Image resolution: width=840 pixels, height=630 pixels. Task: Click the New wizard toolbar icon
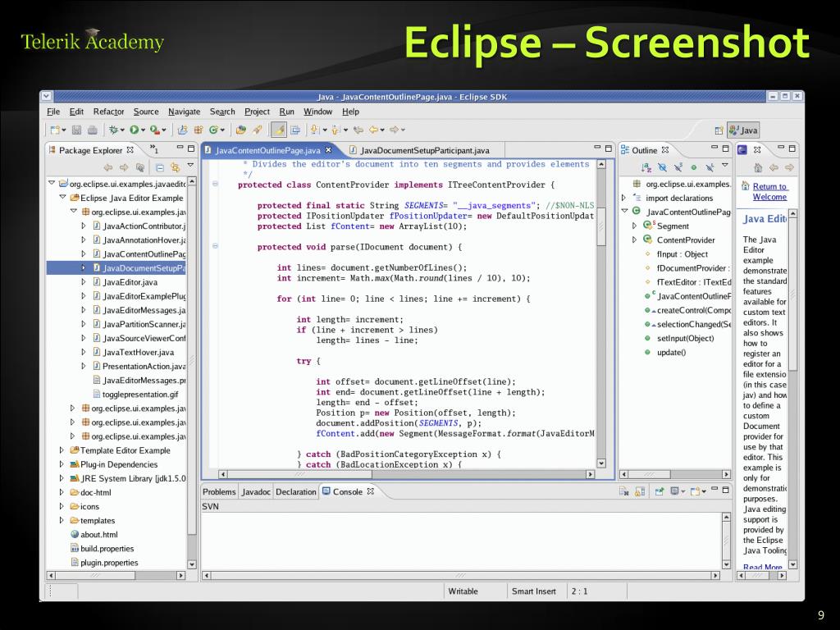point(55,130)
